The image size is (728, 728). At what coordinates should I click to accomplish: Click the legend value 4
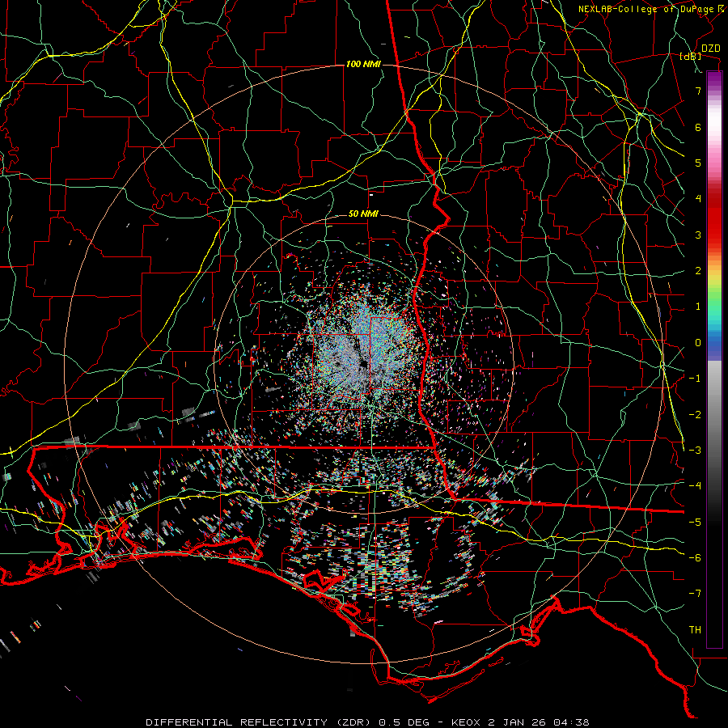coord(698,199)
